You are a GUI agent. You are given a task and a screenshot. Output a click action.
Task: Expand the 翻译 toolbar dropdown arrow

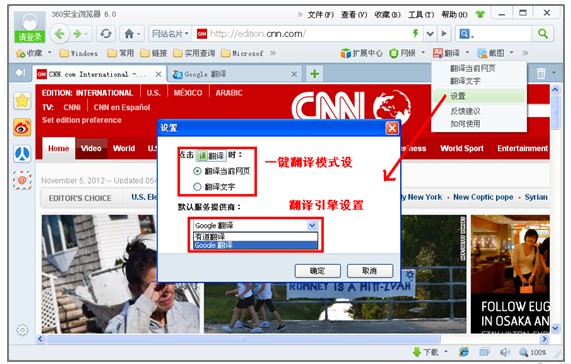468,53
